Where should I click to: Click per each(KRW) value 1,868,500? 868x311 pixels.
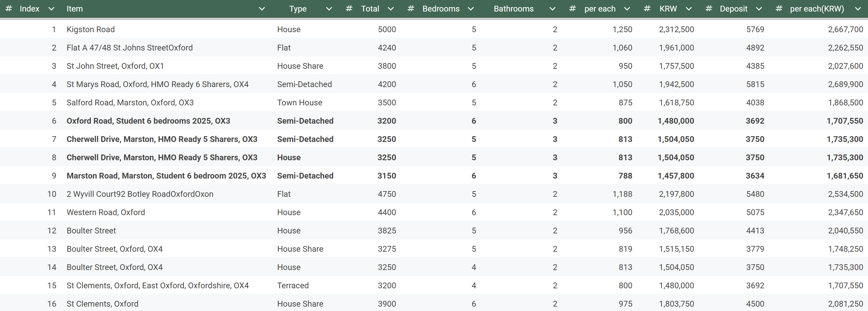846,103
